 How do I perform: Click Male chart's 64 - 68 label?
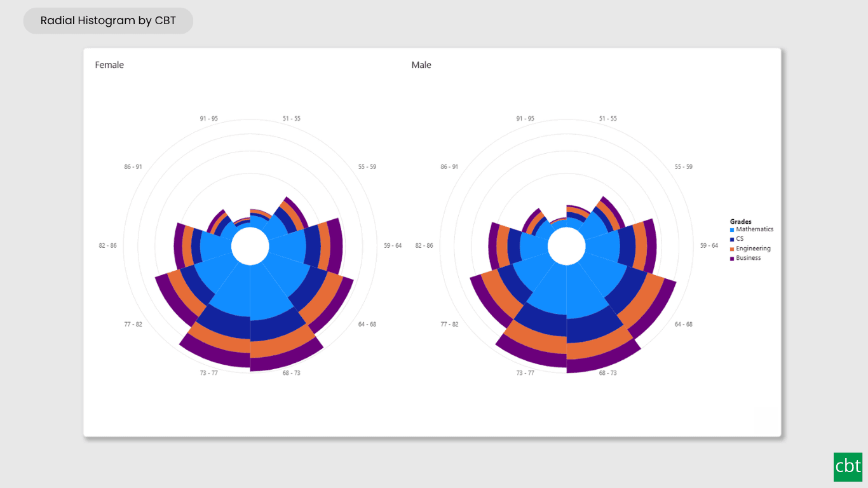tap(684, 325)
